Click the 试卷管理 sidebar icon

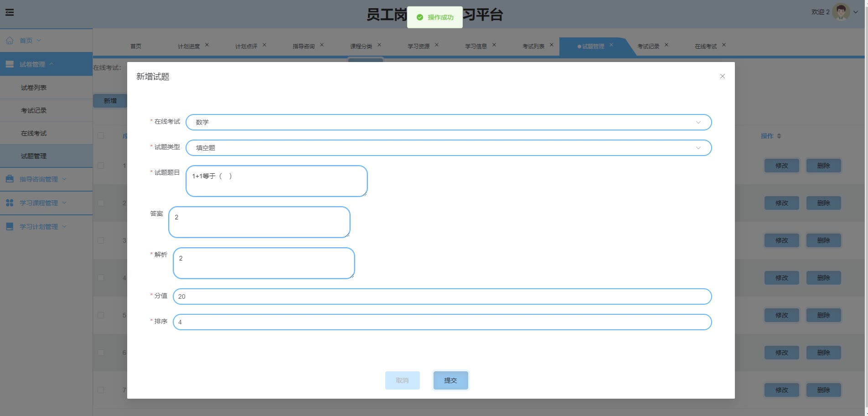pos(10,64)
